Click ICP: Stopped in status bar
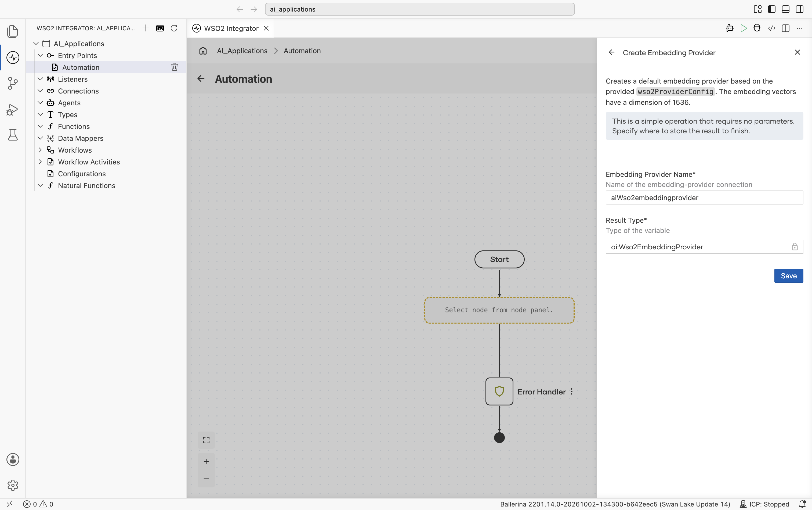The image size is (812, 510). [764, 504]
